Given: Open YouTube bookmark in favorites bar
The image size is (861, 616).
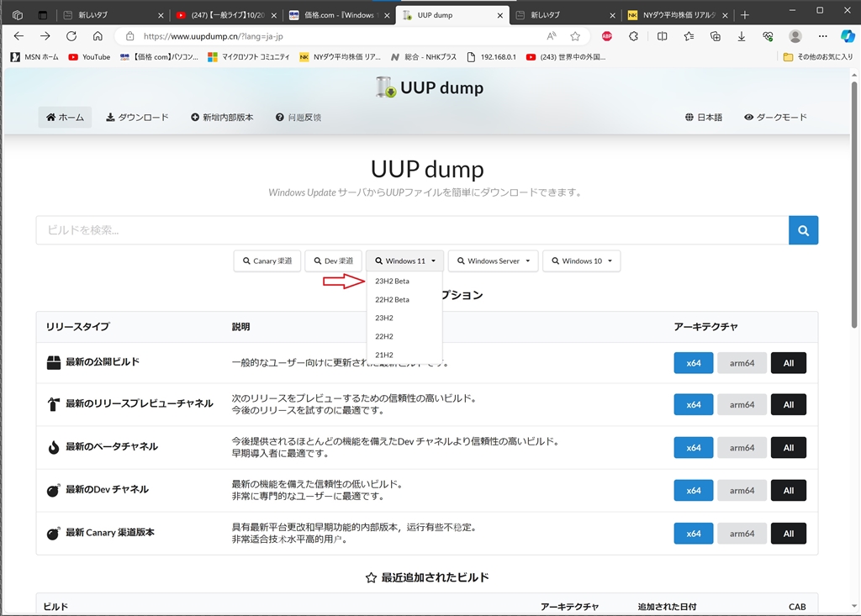Looking at the screenshot, I should pos(89,56).
